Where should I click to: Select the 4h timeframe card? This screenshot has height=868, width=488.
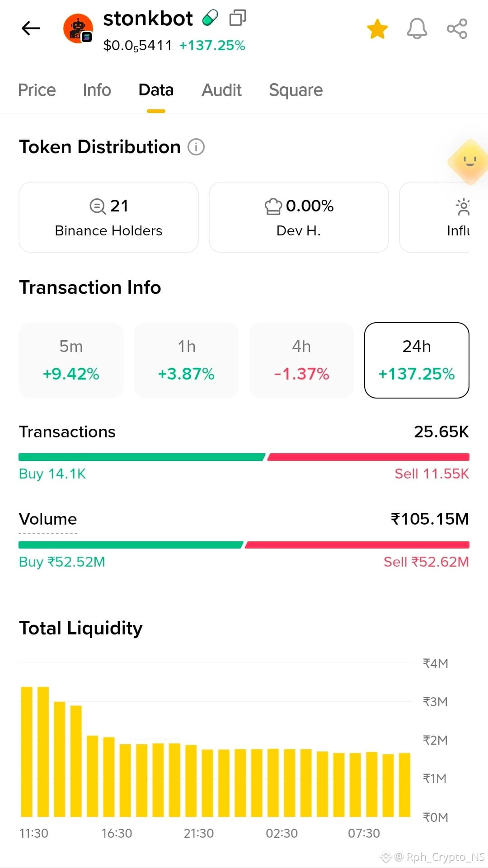tap(301, 360)
